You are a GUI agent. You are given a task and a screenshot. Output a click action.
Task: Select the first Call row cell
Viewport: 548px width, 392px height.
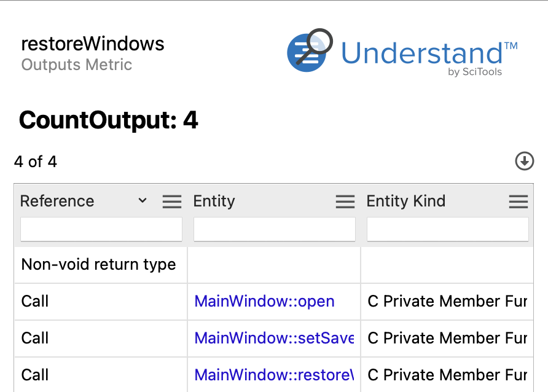tap(101, 302)
